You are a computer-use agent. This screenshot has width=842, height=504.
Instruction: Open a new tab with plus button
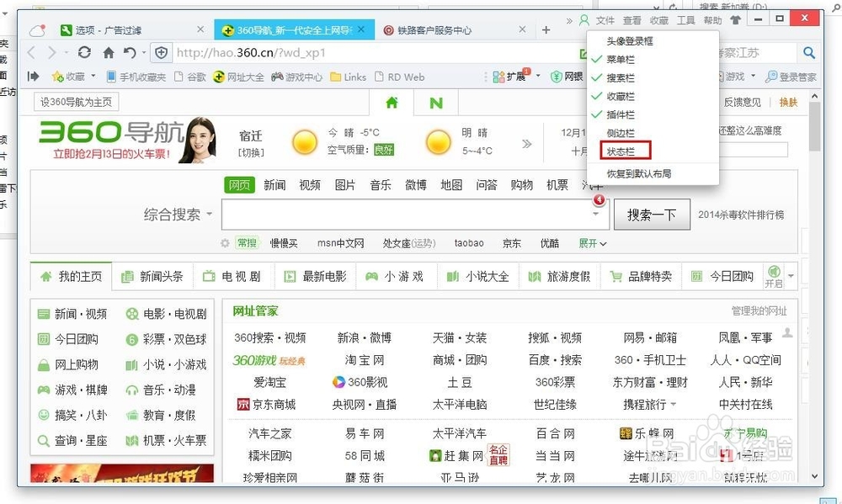pyautogui.click(x=546, y=30)
